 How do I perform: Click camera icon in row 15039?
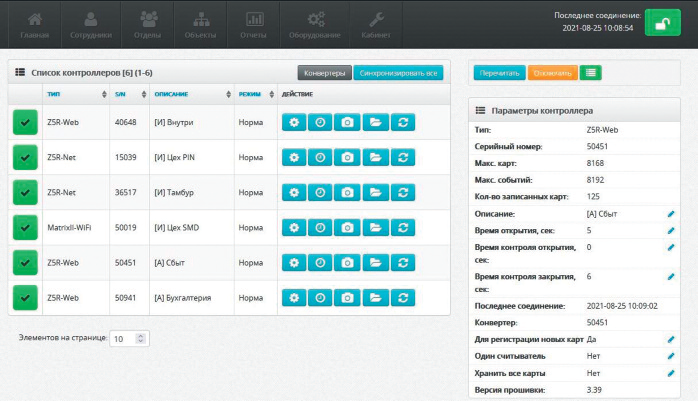point(347,157)
